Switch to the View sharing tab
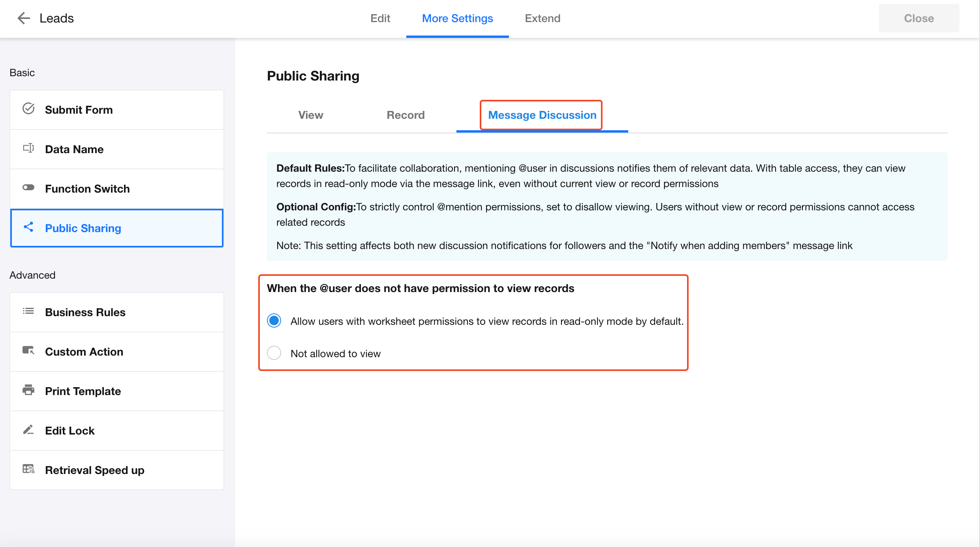 pyautogui.click(x=310, y=115)
